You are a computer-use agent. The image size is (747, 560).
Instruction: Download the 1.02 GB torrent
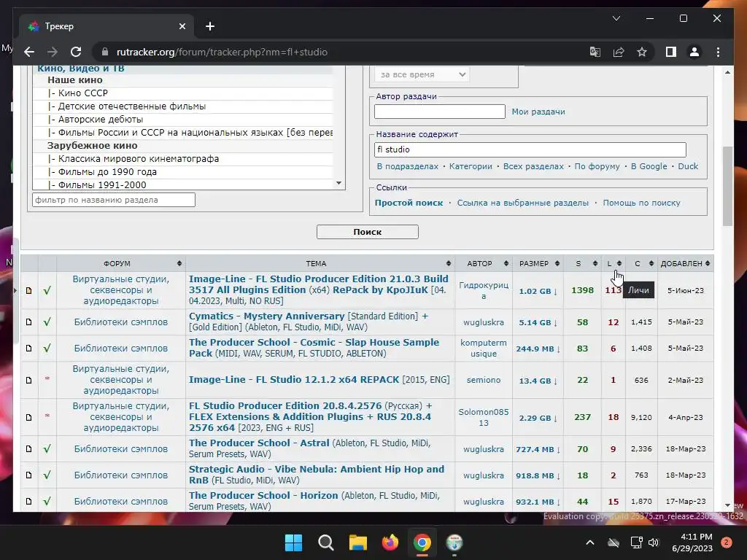point(538,291)
